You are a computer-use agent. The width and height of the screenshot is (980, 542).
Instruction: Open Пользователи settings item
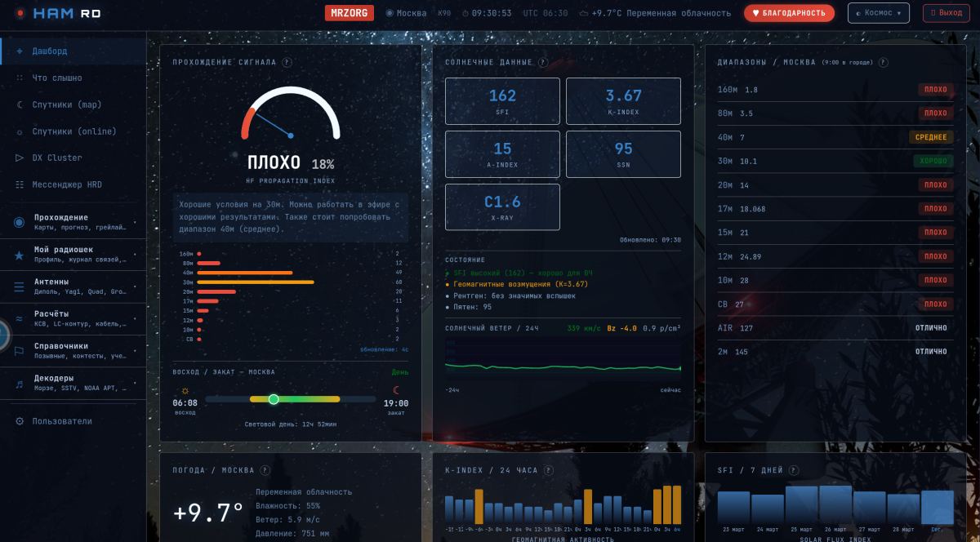[x=73, y=421]
